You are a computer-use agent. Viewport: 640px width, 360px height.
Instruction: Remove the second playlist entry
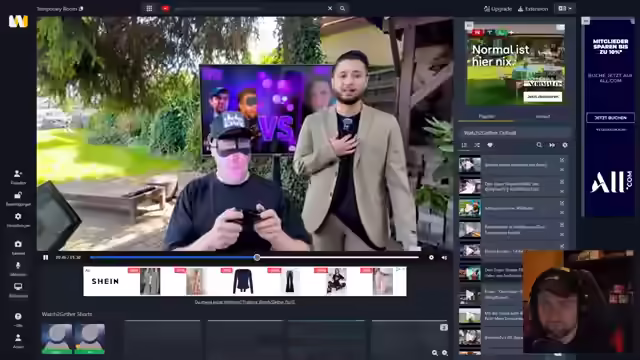(562, 191)
